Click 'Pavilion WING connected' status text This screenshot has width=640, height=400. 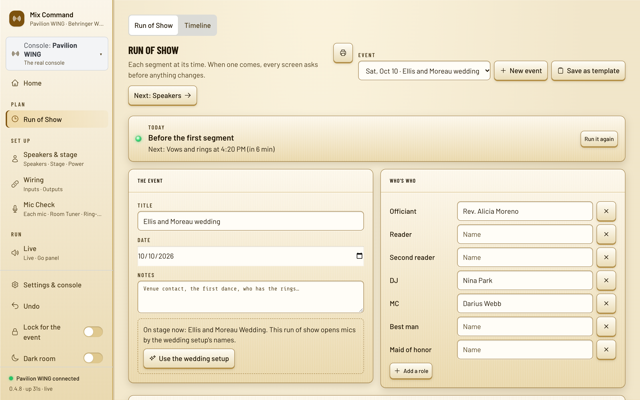tap(48, 378)
